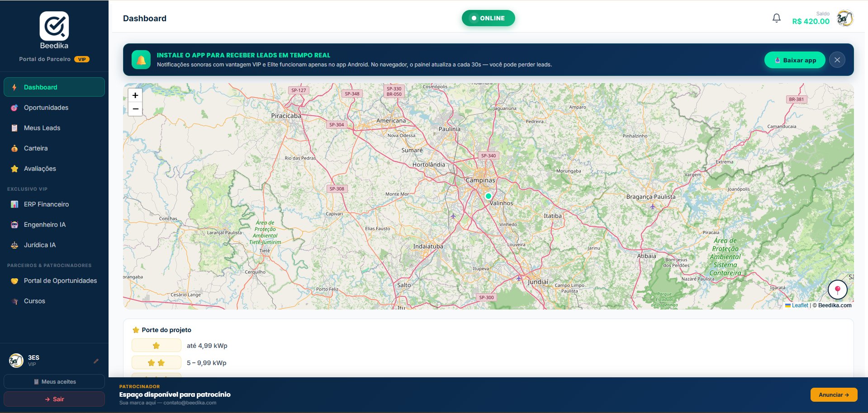Open Portal de Oportunidades
The width and height of the screenshot is (868, 413).
[54, 281]
